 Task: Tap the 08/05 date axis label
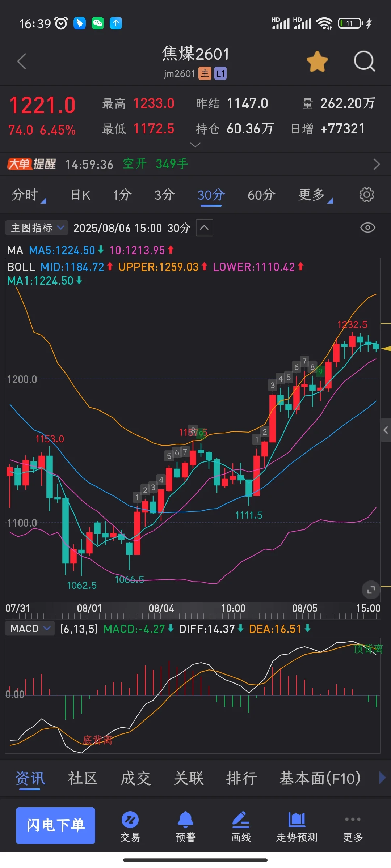click(x=304, y=608)
